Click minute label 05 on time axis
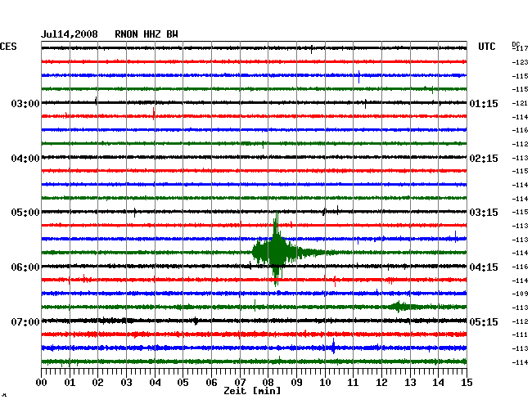532x404 pixels. click(183, 382)
